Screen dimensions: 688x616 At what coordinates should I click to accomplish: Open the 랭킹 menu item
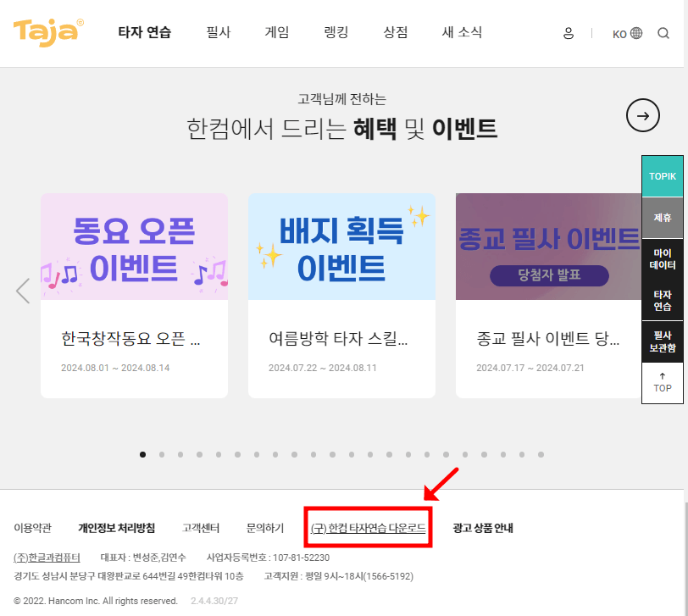click(336, 32)
